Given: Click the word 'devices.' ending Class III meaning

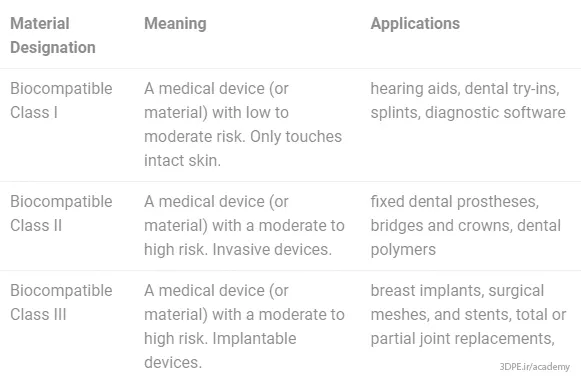Looking at the screenshot, I should pos(173,363).
